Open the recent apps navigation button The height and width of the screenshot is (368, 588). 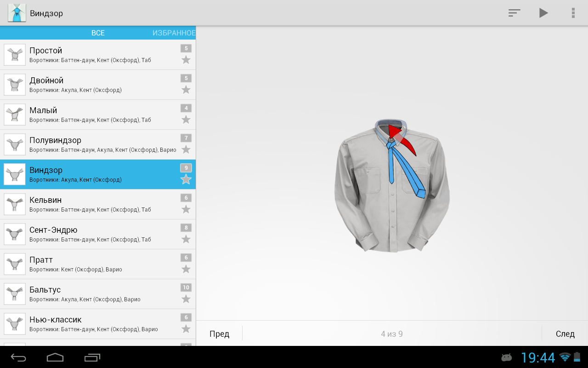(x=92, y=357)
